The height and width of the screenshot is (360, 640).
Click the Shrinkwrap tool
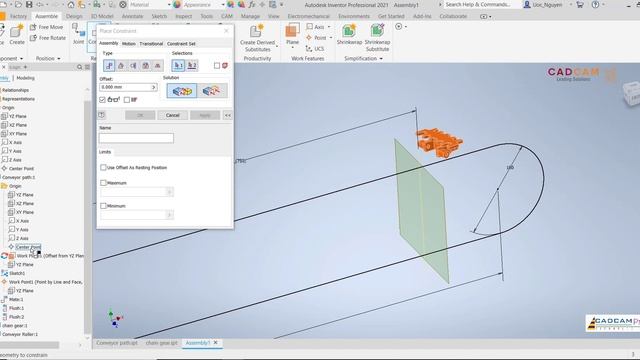(349, 34)
